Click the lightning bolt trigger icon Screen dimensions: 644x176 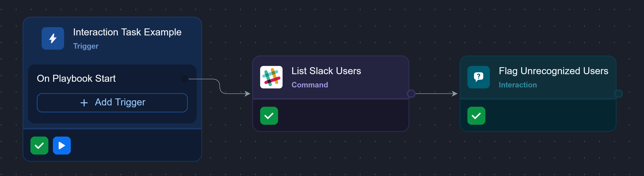53,38
